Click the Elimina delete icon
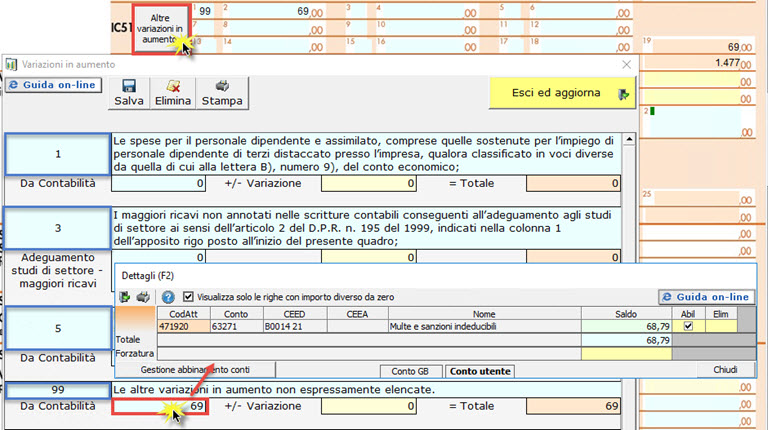This screenshot has width=768, height=430. point(173,86)
